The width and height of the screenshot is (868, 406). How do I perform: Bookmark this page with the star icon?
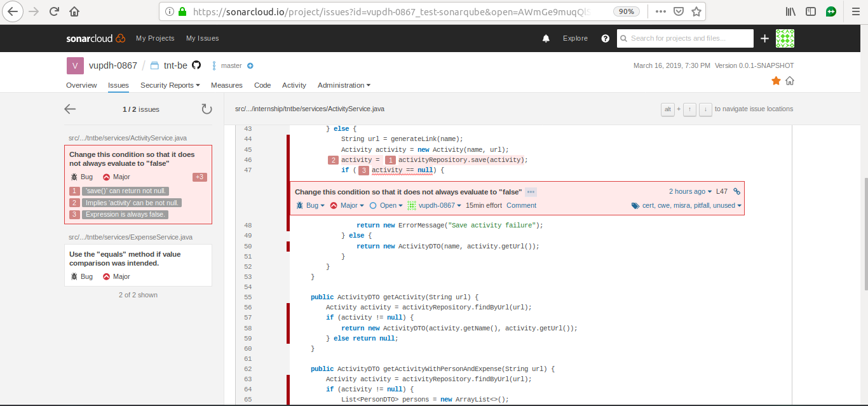[x=696, y=11]
